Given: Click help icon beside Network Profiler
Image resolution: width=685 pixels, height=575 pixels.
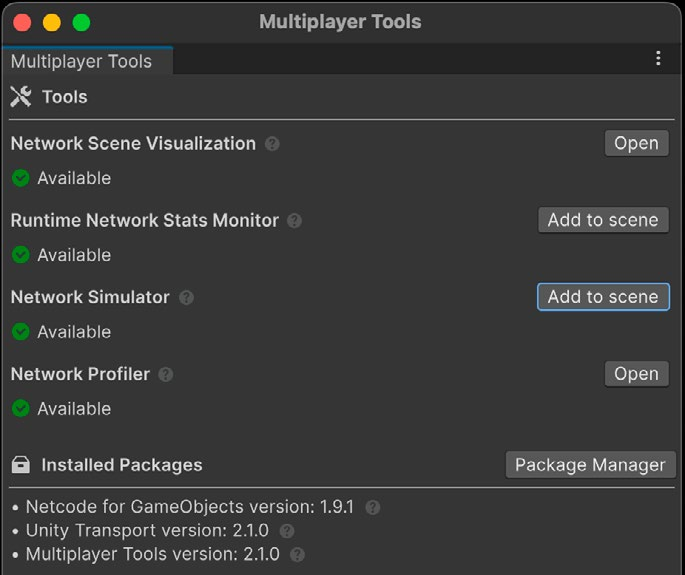Looking at the screenshot, I should 166,374.
